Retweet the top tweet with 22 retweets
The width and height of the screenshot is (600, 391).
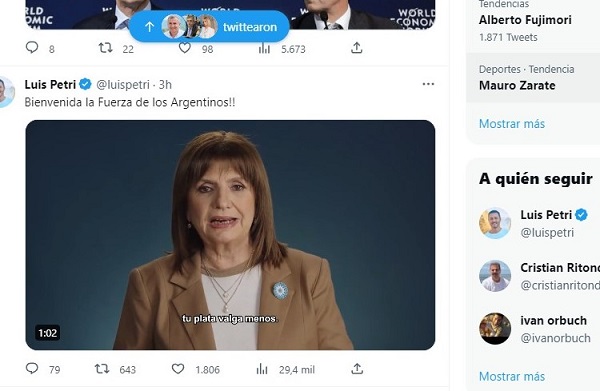(x=106, y=48)
